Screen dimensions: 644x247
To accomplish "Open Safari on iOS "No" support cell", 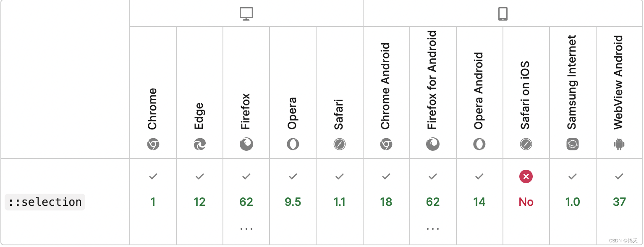I will click(526, 202).
